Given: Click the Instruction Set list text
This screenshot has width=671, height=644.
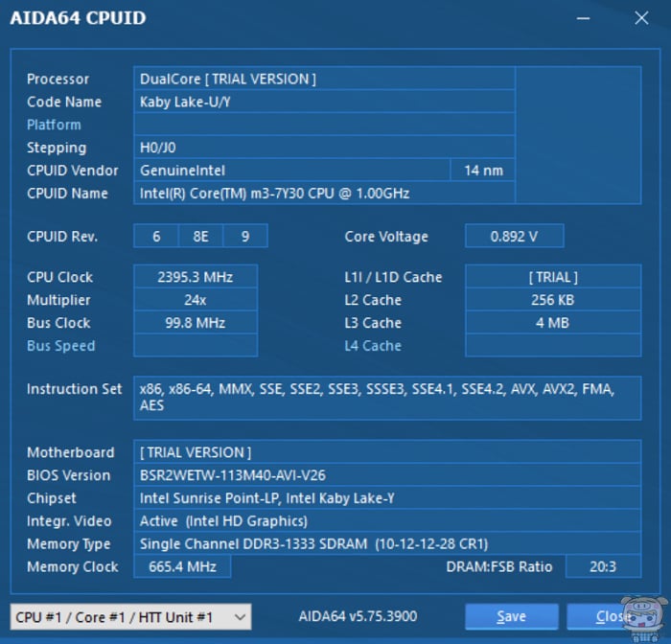Looking at the screenshot, I should (x=387, y=398).
